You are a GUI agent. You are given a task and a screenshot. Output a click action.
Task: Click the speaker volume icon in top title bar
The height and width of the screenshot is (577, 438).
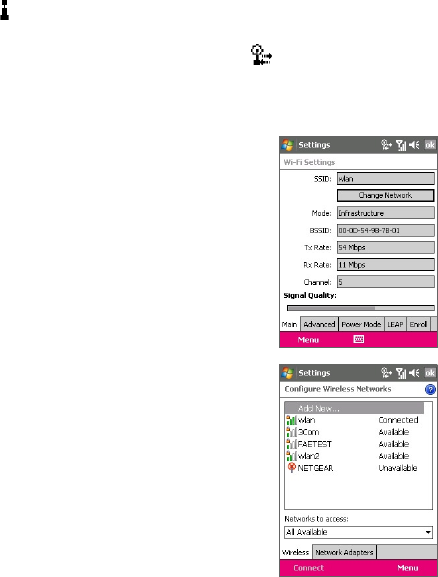414,145
